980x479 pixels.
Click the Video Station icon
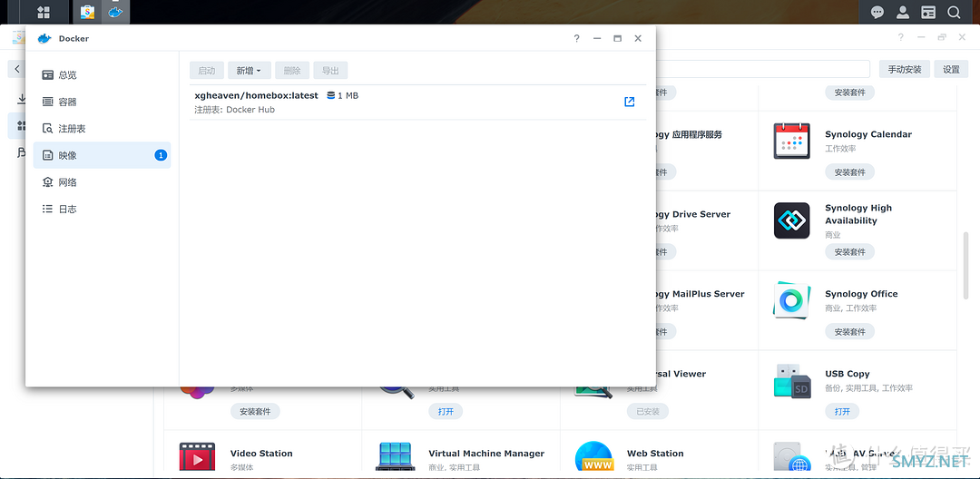click(197, 456)
